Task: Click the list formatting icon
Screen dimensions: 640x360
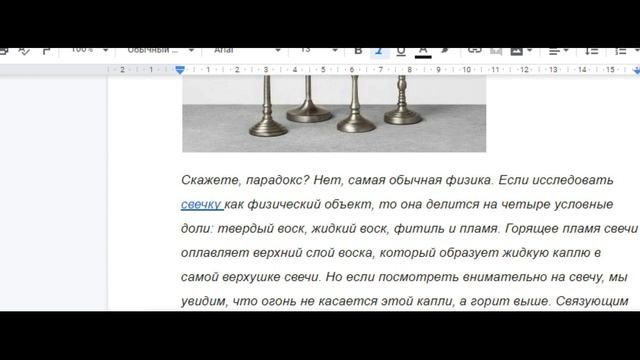Action: (x=621, y=51)
